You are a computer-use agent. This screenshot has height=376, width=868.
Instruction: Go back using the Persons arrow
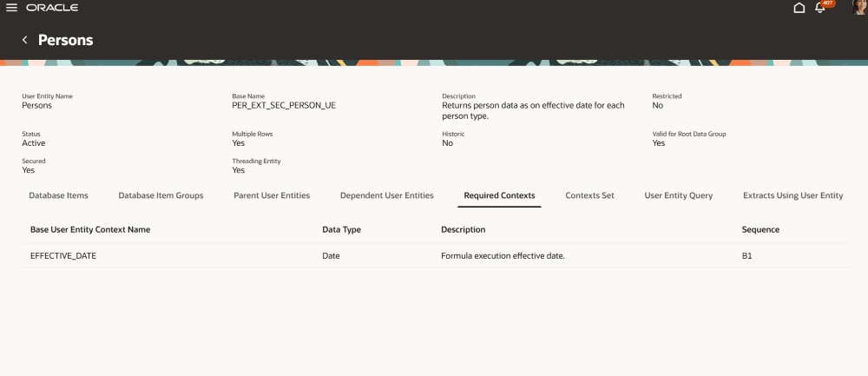tap(25, 40)
